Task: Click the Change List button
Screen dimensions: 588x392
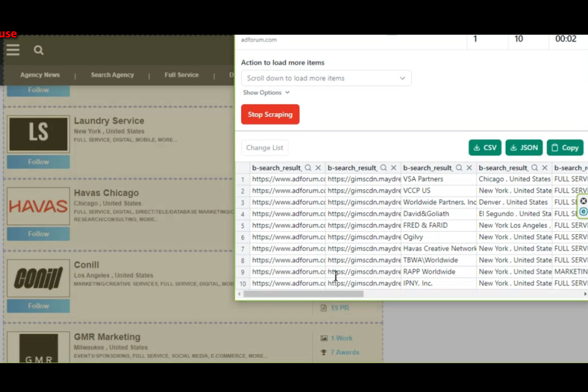Action: tap(265, 148)
